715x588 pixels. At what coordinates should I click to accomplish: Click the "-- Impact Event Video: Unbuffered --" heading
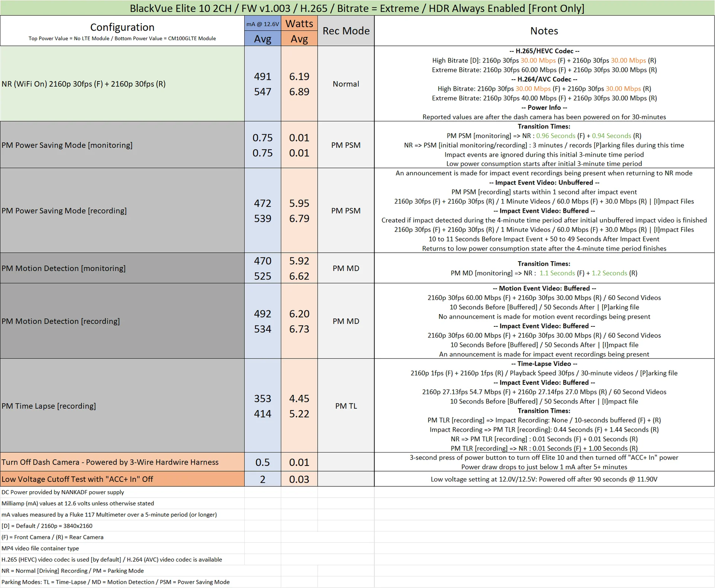(x=544, y=182)
